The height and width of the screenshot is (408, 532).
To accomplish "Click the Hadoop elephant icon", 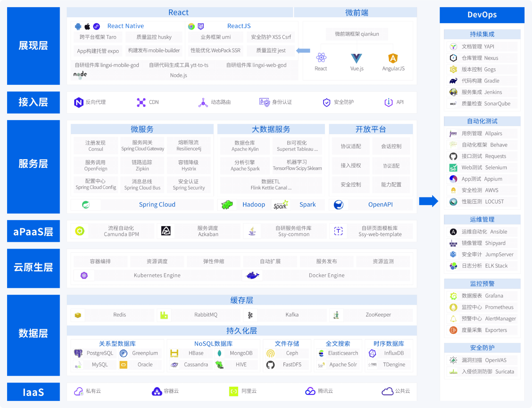I will 227,205.
